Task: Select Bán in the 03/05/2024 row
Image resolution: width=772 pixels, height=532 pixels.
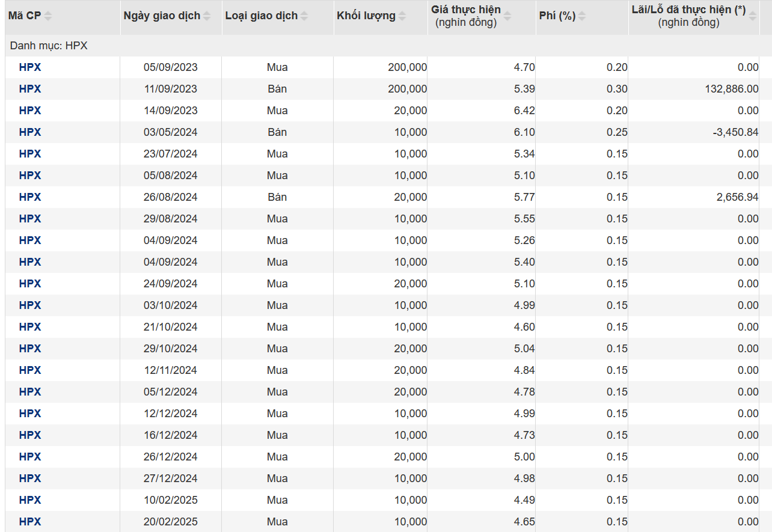Action: (277, 132)
